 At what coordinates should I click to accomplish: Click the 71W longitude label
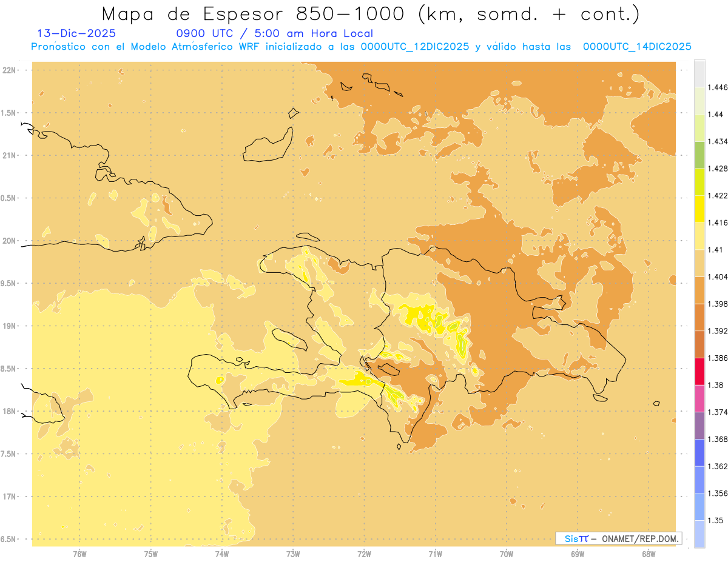click(x=435, y=554)
